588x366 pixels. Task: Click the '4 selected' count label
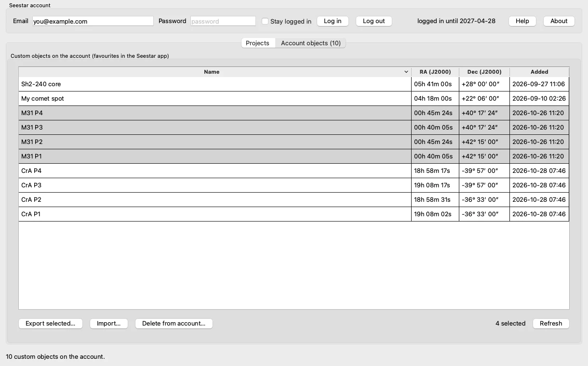[510, 324]
